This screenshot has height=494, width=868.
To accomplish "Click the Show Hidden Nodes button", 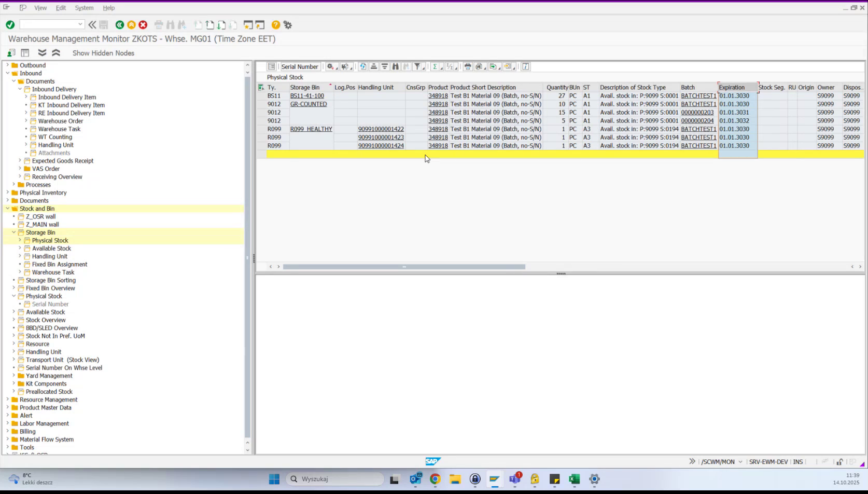I will pos(103,52).
